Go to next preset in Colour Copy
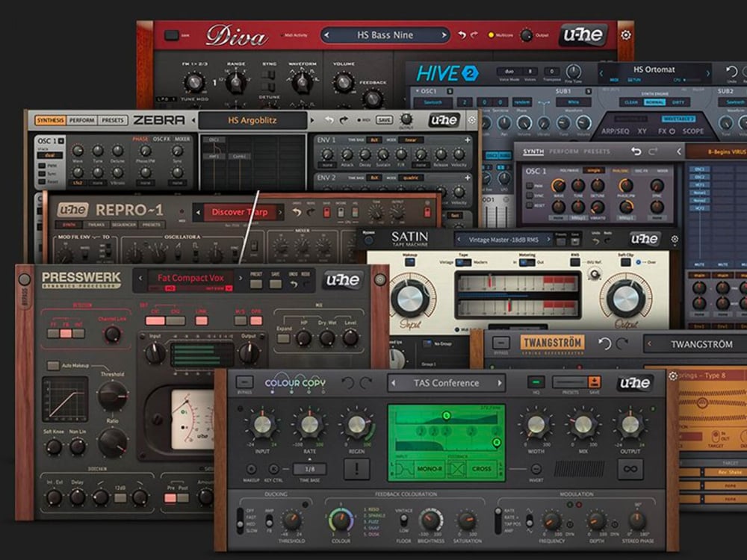 (x=499, y=382)
